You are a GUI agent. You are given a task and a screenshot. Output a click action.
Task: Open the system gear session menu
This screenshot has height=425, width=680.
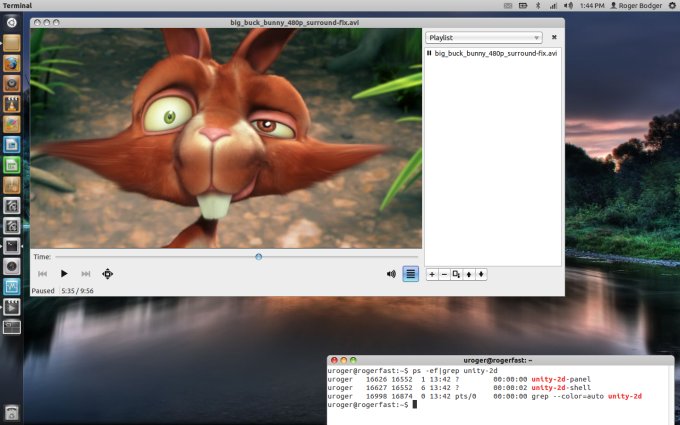672,6
